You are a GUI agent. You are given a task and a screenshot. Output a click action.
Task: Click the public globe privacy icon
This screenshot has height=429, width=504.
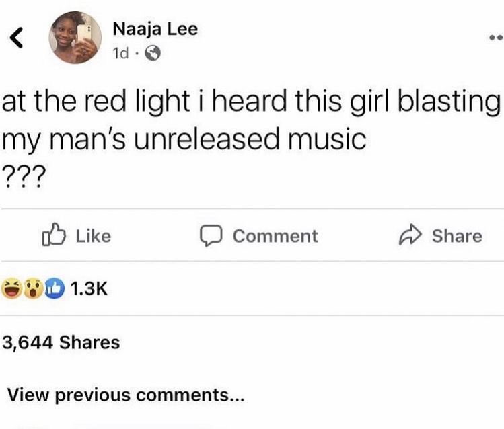coord(153,53)
